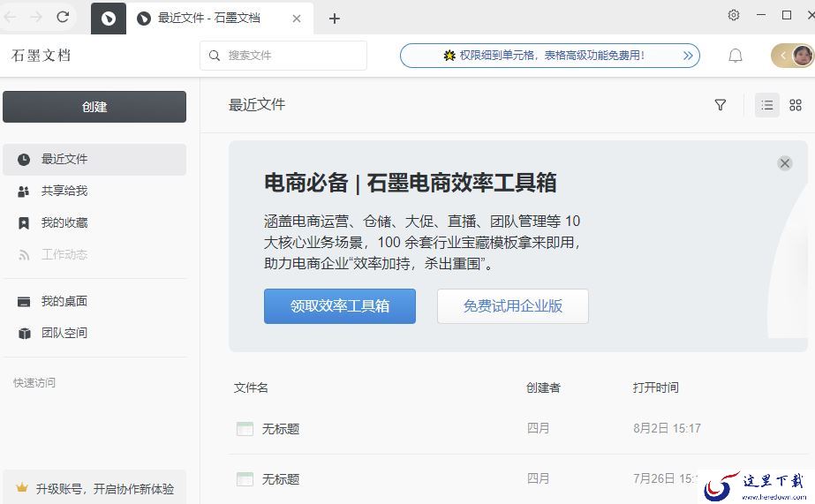This screenshot has width=815, height=504.
Task: Switch to list view
Action: point(766,105)
